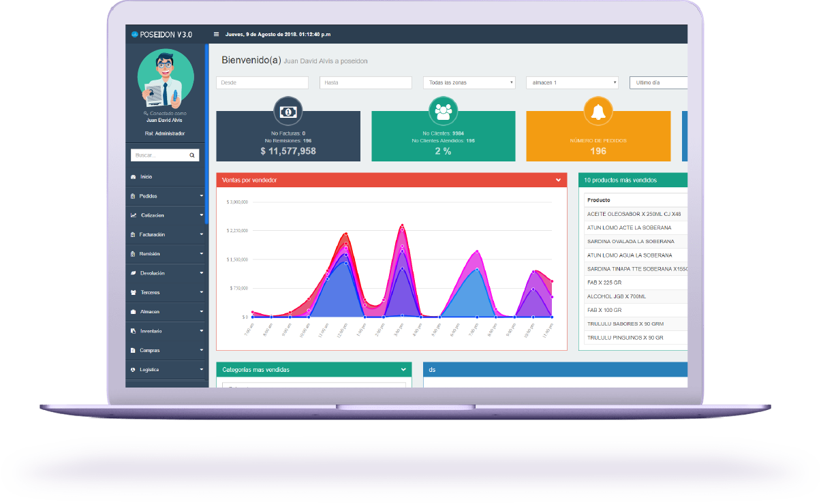Open the Inventario sidebar section
Viewport: 821px width, 504px height.
coord(166,331)
